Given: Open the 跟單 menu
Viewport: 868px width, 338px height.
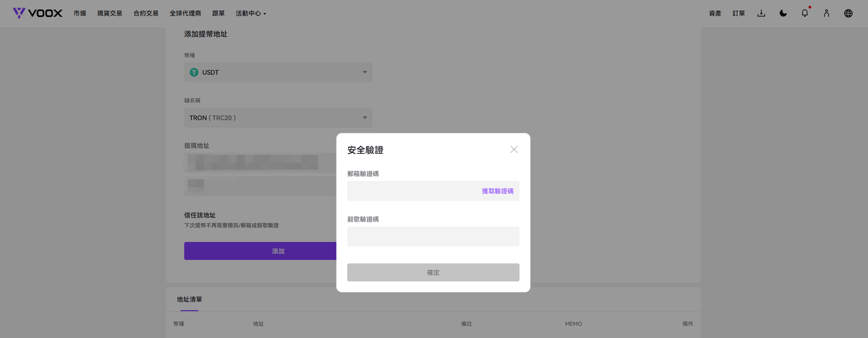Looking at the screenshot, I should pyautogui.click(x=218, y=14).
